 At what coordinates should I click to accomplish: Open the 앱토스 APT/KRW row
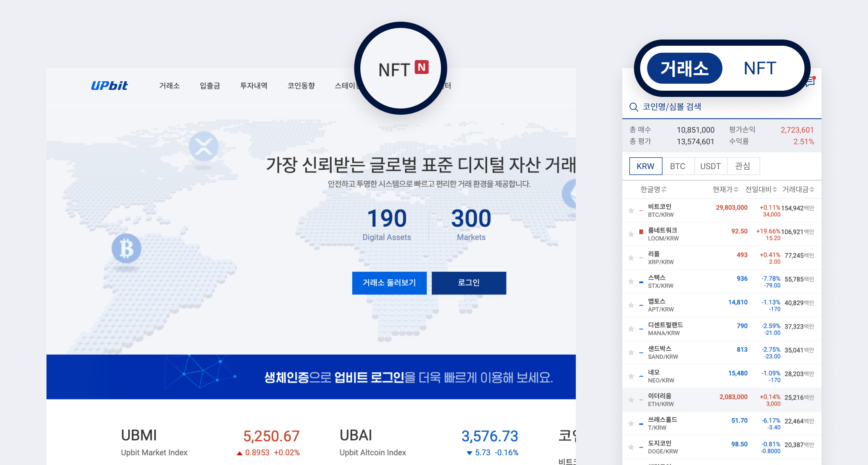[x=722, y=305]
